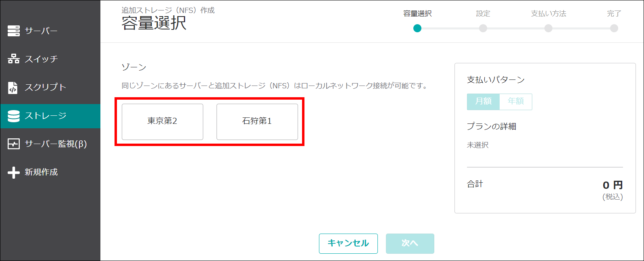Click the server rack icon in sidebar
The height and width of the screenshot is (261, 644).
[x=14, y=31]
